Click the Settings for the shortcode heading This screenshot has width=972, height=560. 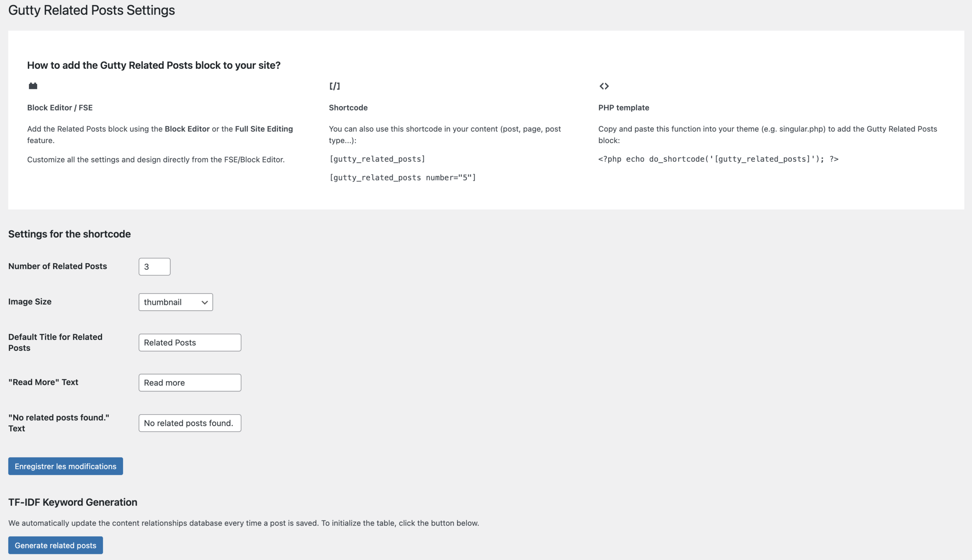click(x=69, y=234)
